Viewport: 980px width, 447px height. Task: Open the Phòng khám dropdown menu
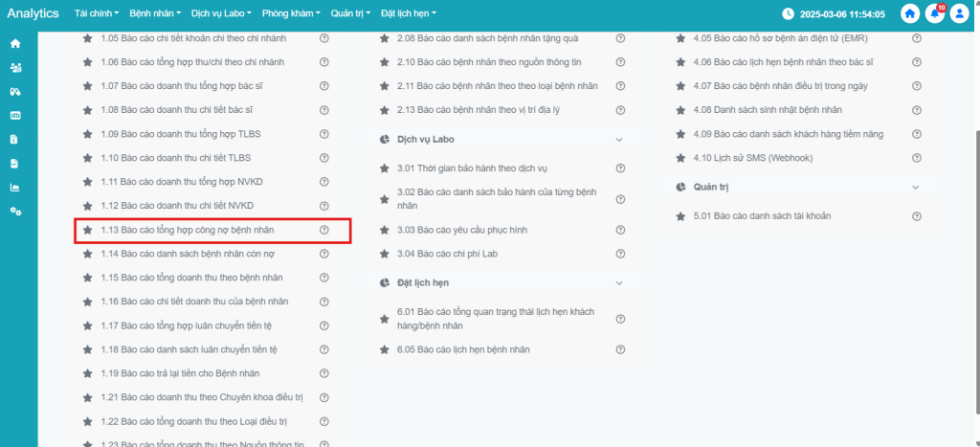click(x=290, y=13)
